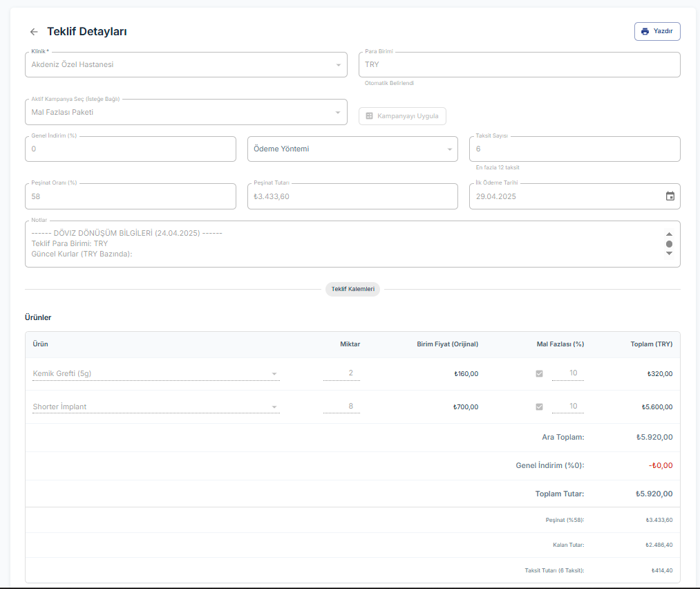This screenshot has height=589, width=700.
Task: Open the Ödeme Yöntemi dropdown
Action: tap(448, 149)
